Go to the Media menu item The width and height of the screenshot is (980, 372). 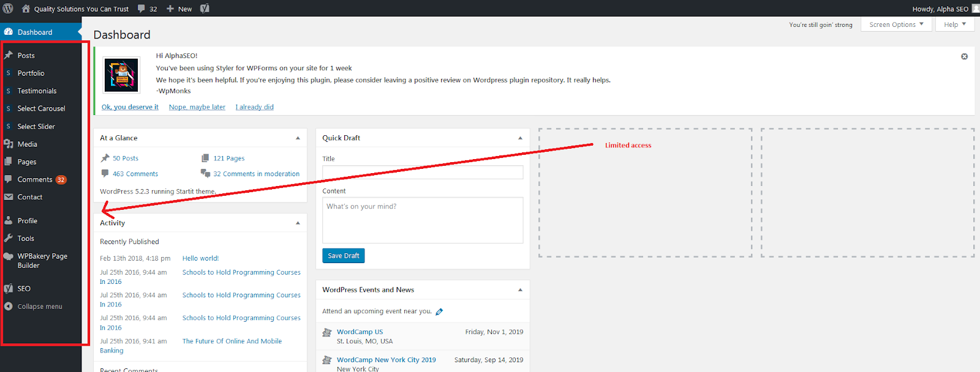(27, 144)
